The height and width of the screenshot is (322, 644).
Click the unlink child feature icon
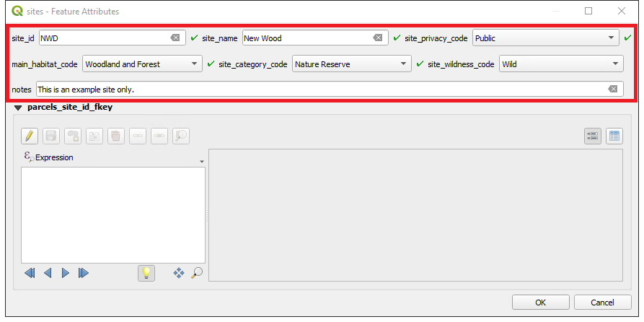159,136
